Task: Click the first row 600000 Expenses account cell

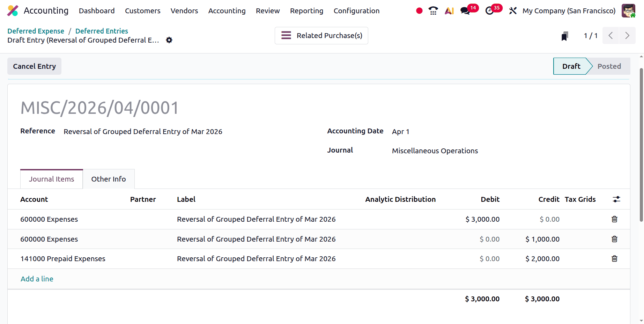Action: [x=49, y=219]
